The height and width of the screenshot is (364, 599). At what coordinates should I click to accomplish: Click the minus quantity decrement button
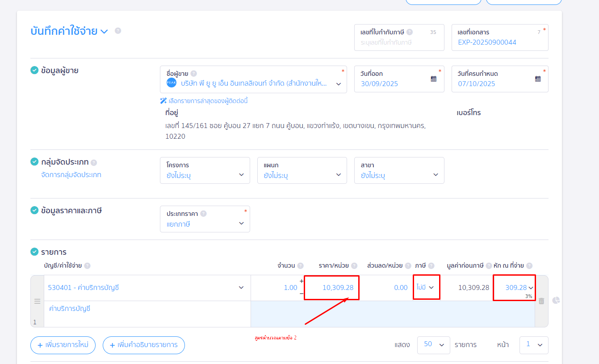301,294
